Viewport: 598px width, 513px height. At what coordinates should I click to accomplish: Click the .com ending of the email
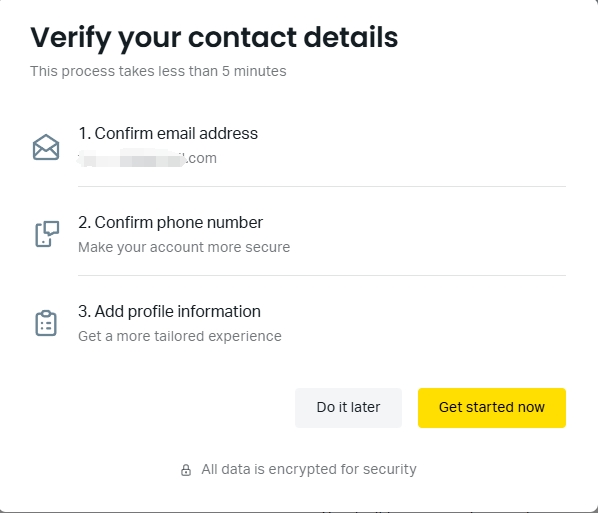click(x=201, y=158)
